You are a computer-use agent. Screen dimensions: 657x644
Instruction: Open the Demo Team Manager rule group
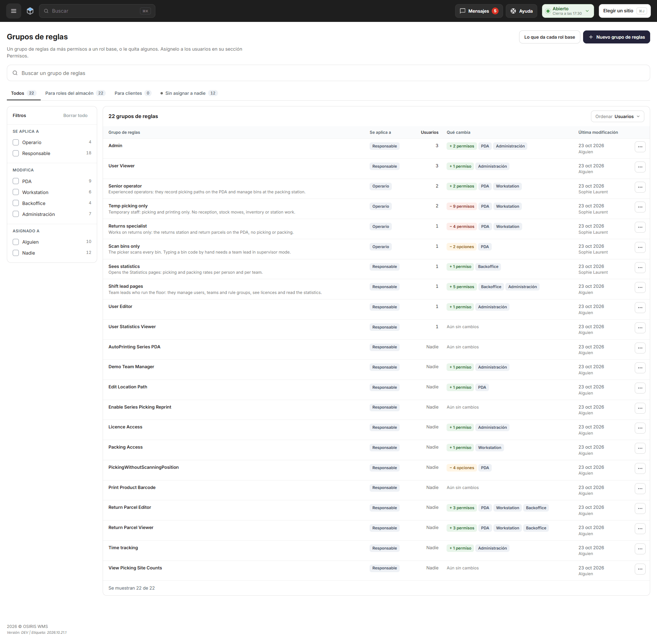(131, 367)
